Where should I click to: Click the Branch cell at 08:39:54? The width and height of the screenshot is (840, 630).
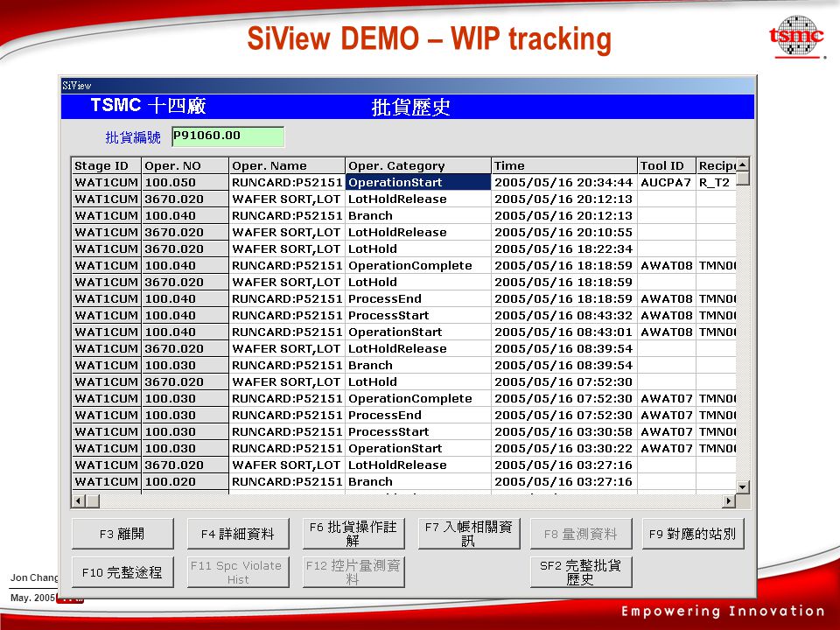[x=418, y=365]
